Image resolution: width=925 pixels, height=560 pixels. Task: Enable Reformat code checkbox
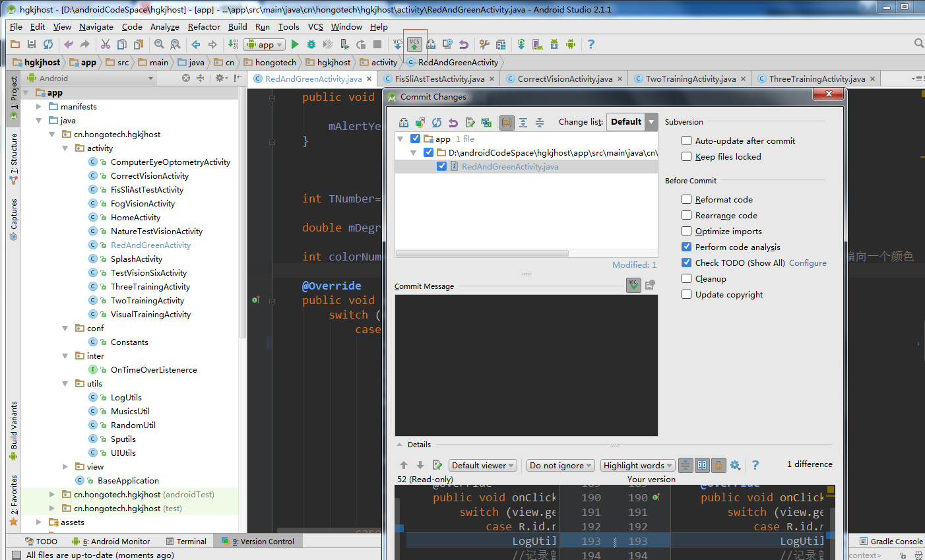point(687,199)
